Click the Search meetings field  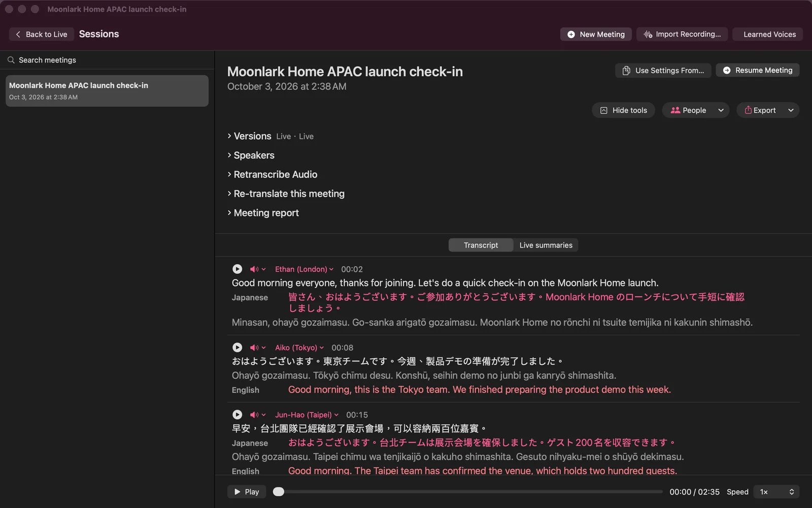click(107, 60)
